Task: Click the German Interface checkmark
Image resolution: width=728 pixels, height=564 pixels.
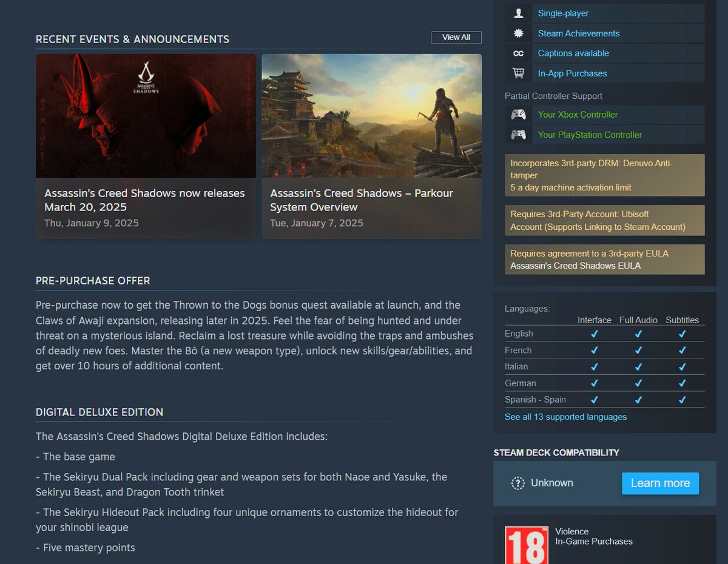Action: pos(595,383)
